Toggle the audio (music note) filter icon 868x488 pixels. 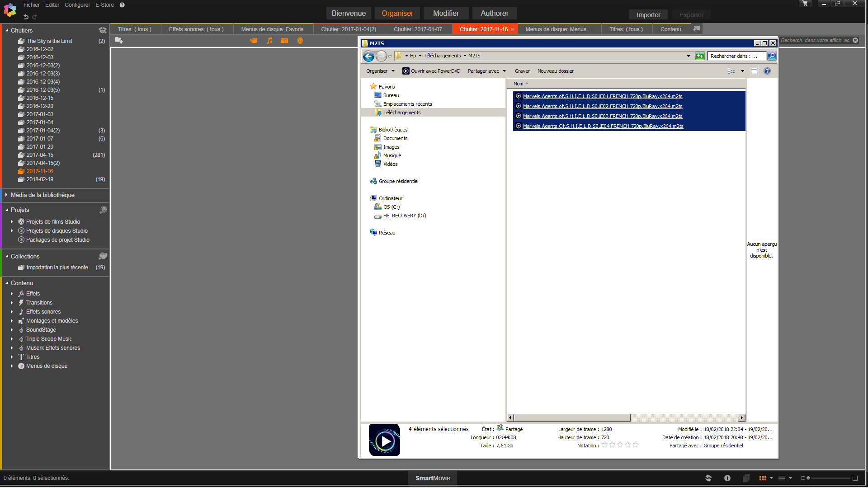pos(269,41)
